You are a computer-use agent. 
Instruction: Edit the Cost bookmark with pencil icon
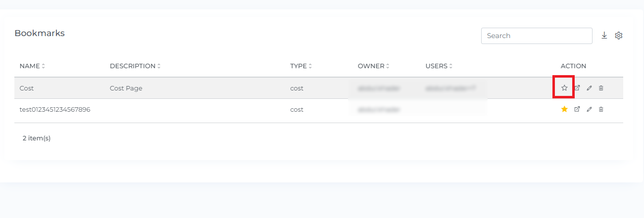point(589,88)
